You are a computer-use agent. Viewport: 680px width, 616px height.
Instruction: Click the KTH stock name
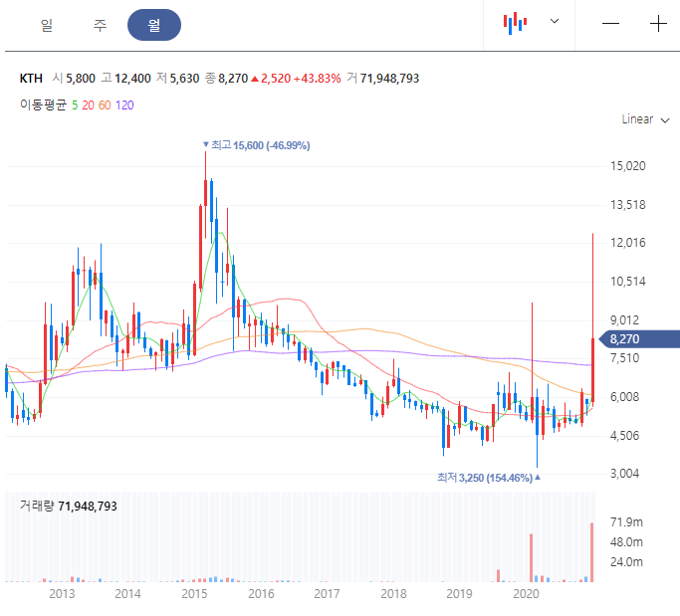(x=31, y=79)
